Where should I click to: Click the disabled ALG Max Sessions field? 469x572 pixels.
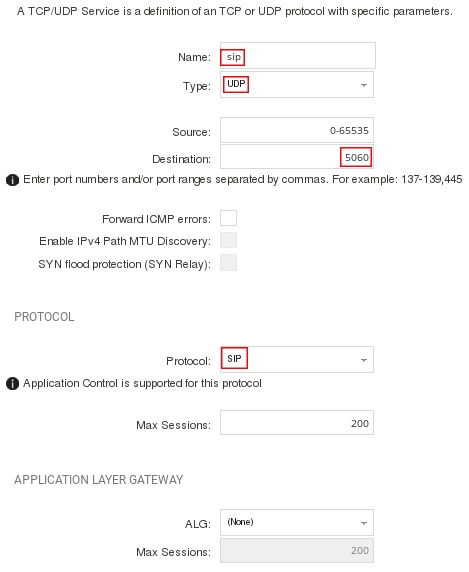click(x=297, y=550)
